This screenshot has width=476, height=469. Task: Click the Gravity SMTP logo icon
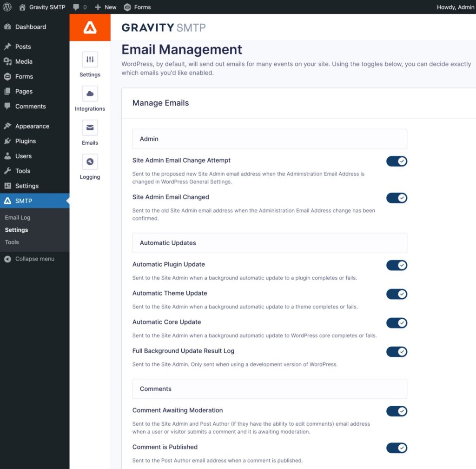pos(89,27)
